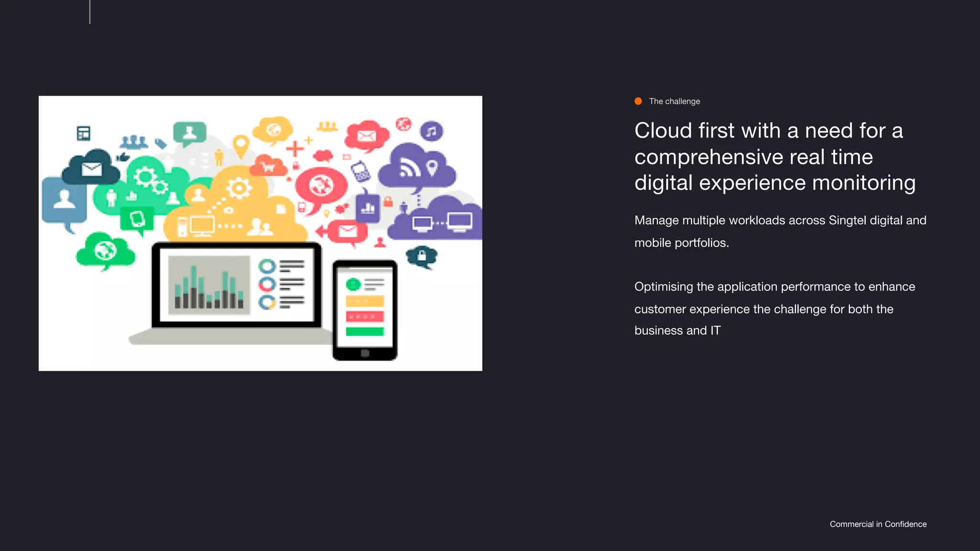Click the line 'digital experience monitoring'
The image size is (980, 551).
(x=775, y=183)
